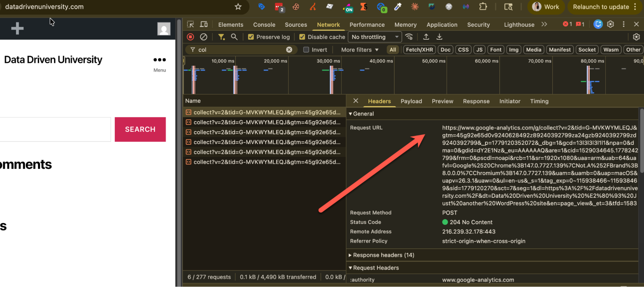Image resolution: width=644 pixels, height=287 pixels.
Task: Enable the Invert filter checkbox
Action: (x=306, y=50)
